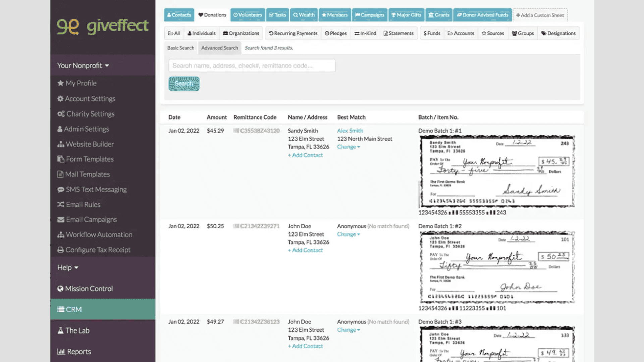Screen dimensions: 644x362
Task: Open Alex Smith best match link
Action: [x=350, y=131]
